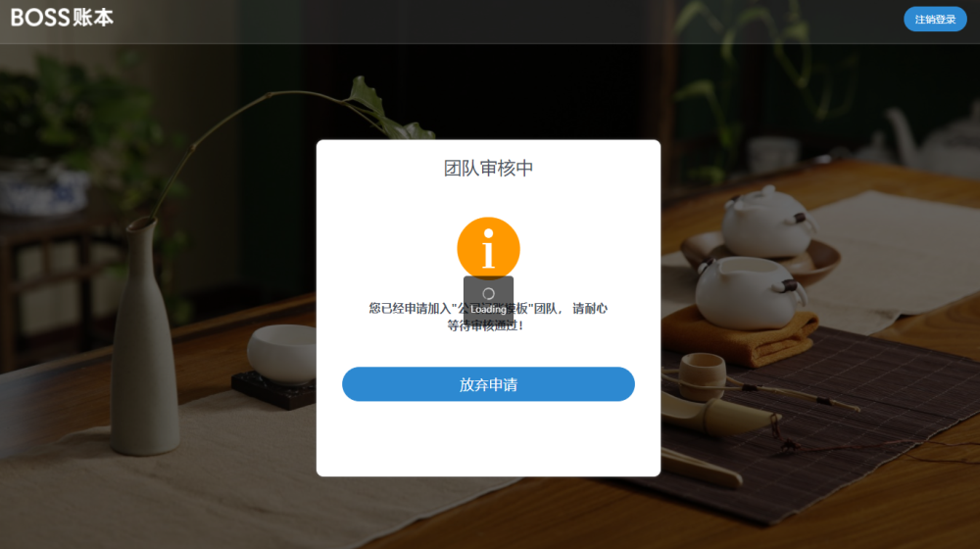Click the orange info circle icon
This screenshot has height=549, width=980.
pyautogui.click(x=488, y=248)
